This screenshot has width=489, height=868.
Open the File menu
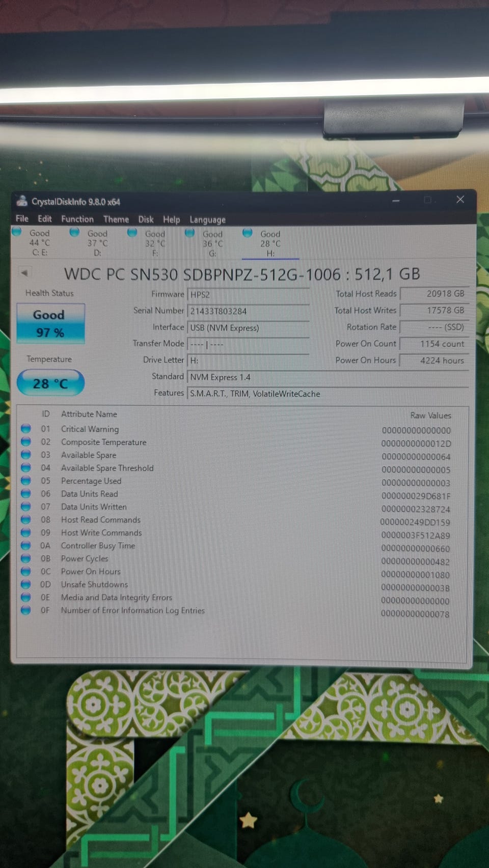coord(22,218)
